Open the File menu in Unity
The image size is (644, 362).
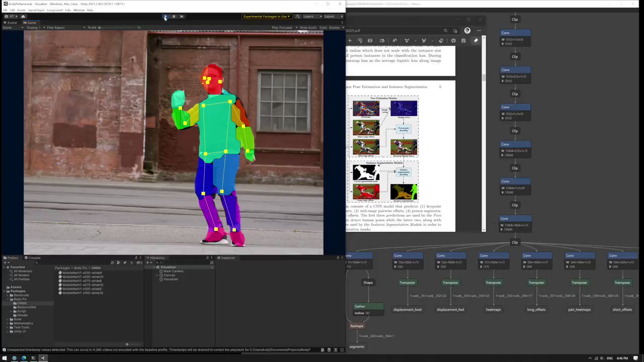click(5, 10)
